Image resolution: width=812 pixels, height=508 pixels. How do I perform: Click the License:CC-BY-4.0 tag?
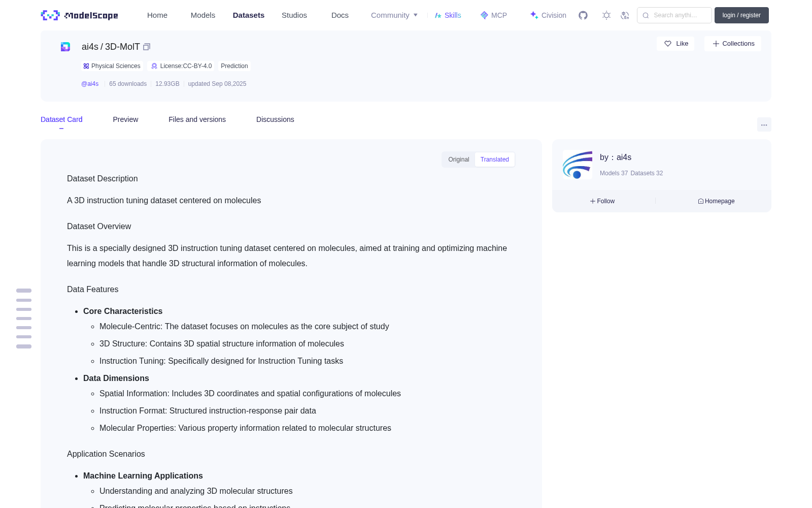(182, 66)
